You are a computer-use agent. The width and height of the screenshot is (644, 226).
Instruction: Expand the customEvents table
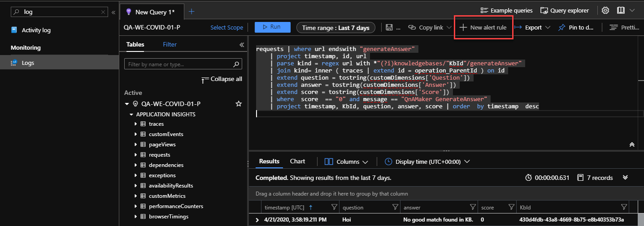pyautogui.click(x=136, y=134)
